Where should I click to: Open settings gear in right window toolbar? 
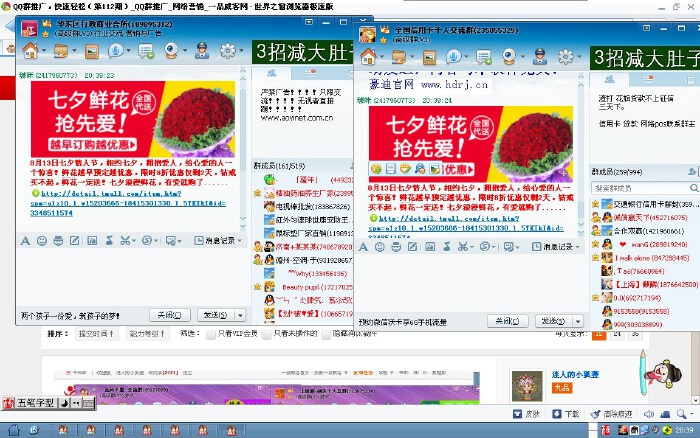pos(565,56)
